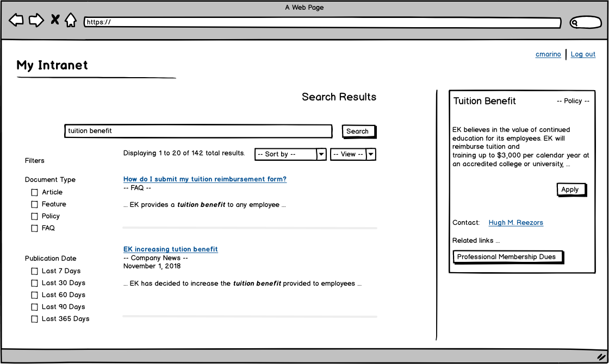
Task: Open the cmarino user profile link
Action: point(548,54)
